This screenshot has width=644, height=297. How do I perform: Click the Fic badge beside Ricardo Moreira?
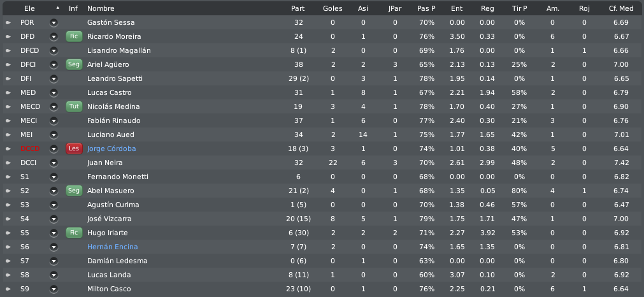pos(74,36)
